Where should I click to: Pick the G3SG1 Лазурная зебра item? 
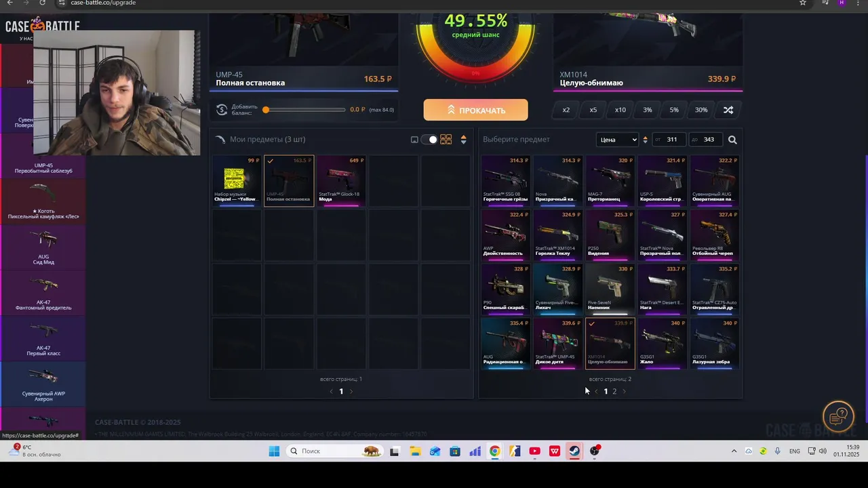click(715, 344)
